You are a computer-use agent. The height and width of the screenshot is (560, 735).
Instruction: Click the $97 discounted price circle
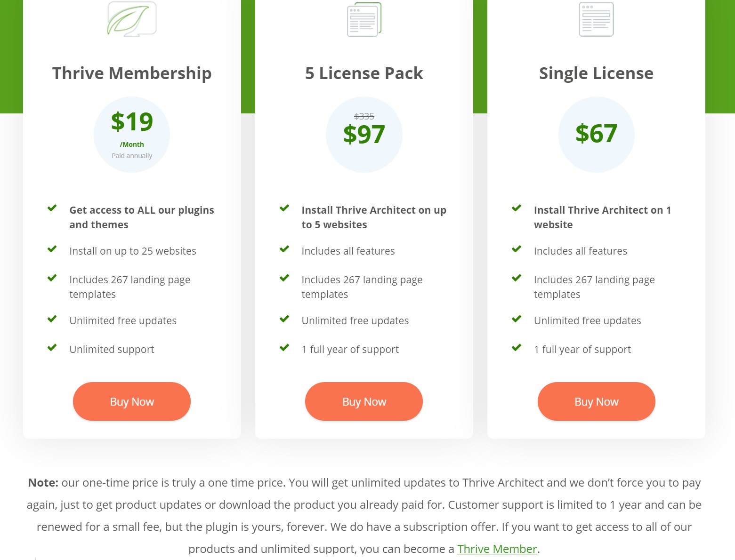[x=364, y=135]
